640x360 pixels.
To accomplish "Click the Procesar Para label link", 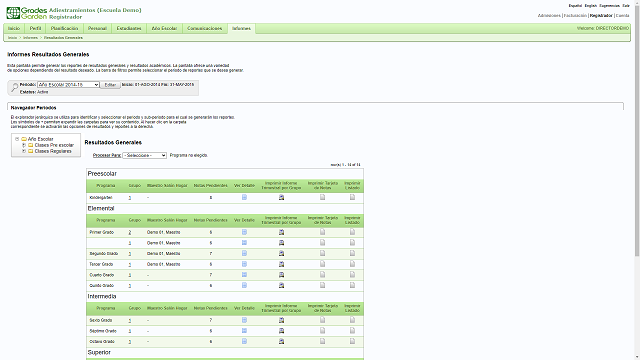I will 107,156.
